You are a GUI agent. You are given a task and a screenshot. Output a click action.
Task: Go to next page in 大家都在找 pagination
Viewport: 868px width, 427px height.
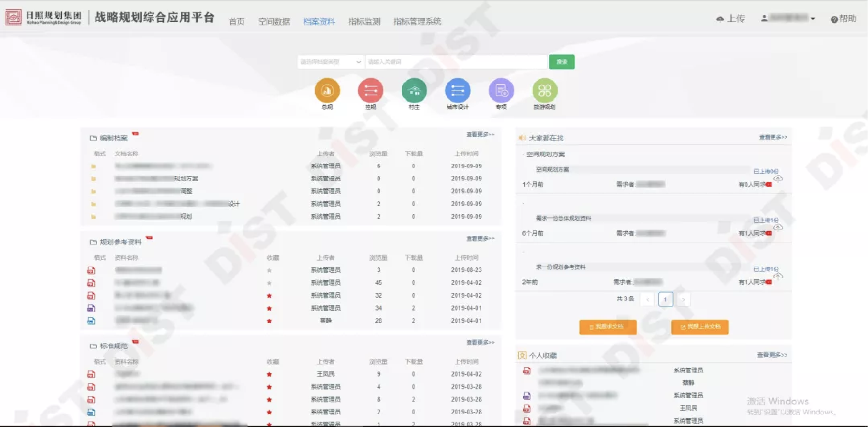click(x=683, y=299)
